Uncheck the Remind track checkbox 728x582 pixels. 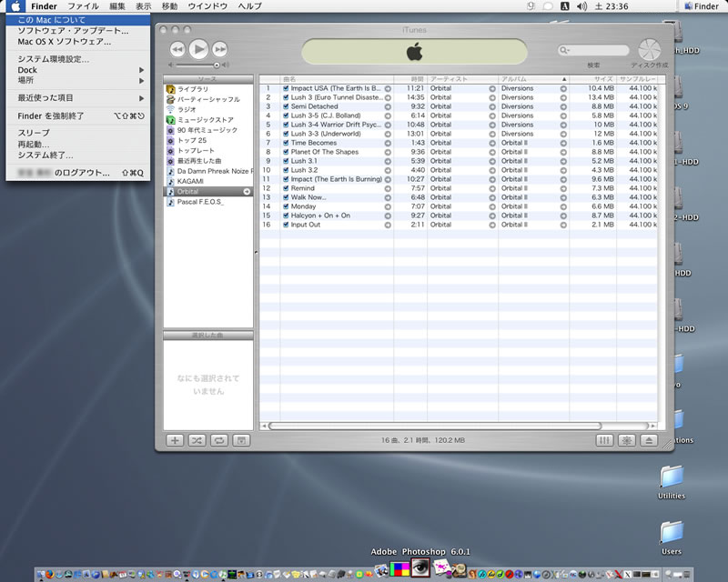point(286,188)
